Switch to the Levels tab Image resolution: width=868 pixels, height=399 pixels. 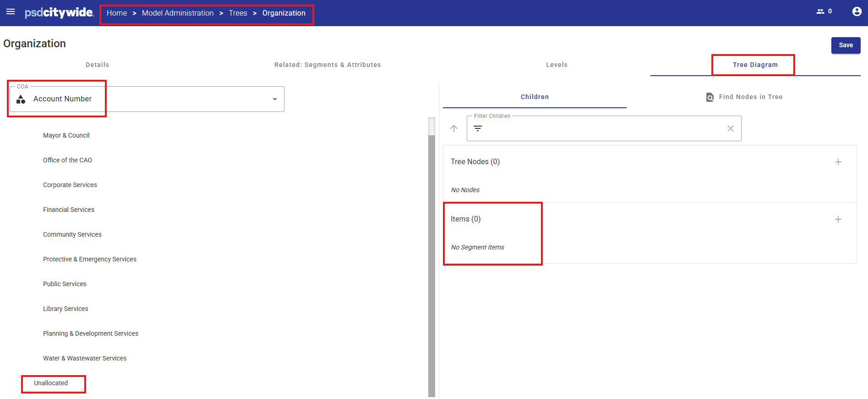(557, 65)
